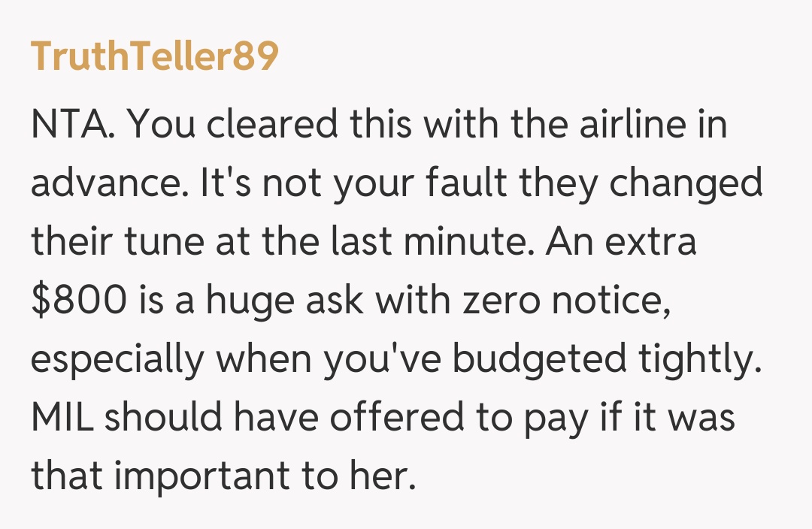Open TruthTeller89's user profile
Screen dimensions: 812x529
point(154,56)
